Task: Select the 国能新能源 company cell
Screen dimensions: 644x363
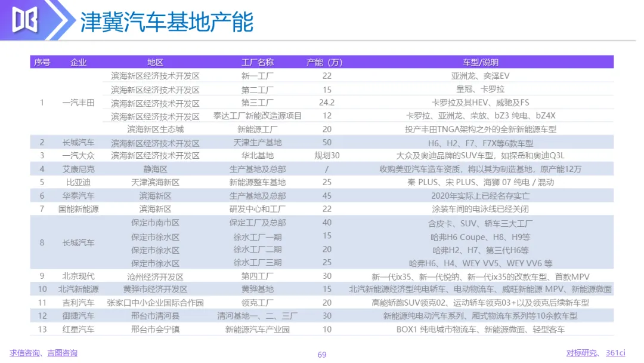Action: point(78,209)
